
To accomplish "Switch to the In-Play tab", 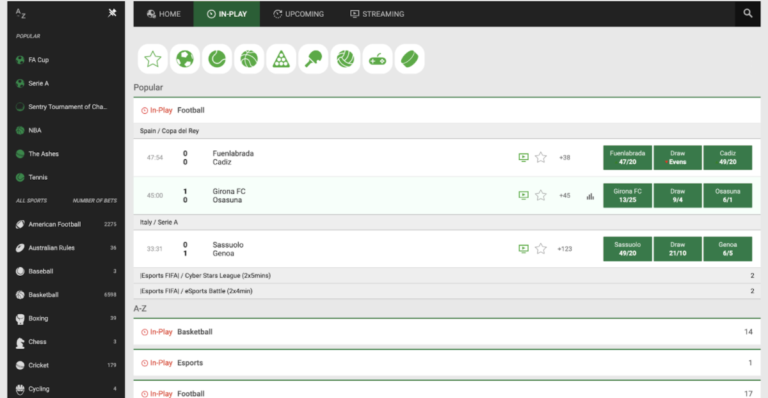I will (x=227, y=14).
